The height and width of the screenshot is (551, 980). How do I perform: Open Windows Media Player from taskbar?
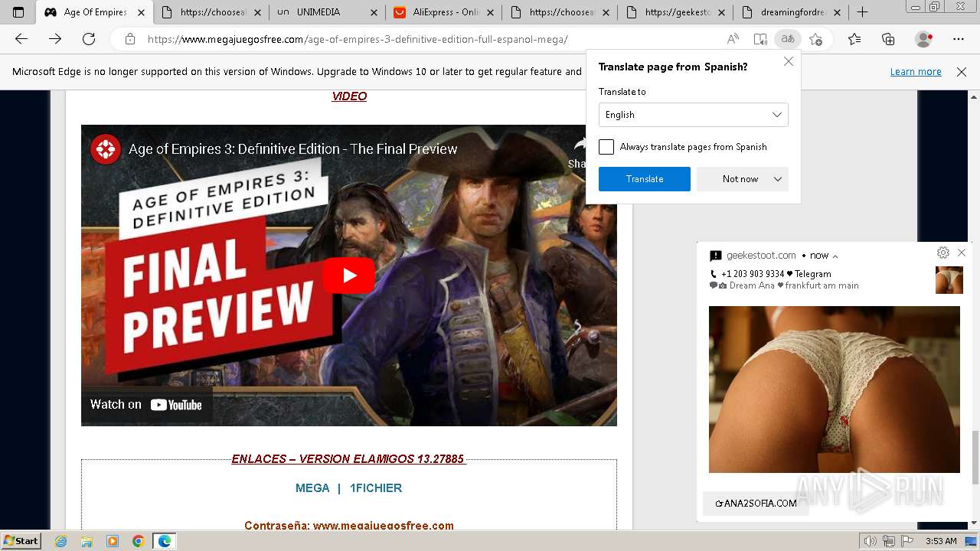coord(113,541)
